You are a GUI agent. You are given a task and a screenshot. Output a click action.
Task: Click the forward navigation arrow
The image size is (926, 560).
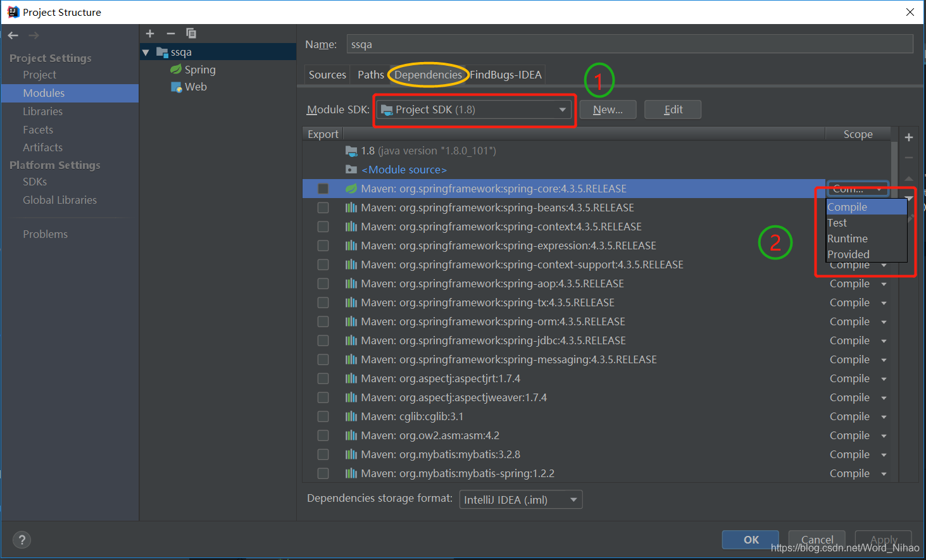pyautogui.click(x=34, y=35)
